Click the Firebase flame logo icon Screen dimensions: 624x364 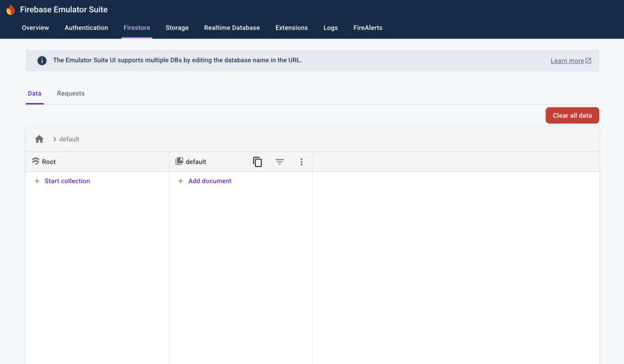coord(10,10)
